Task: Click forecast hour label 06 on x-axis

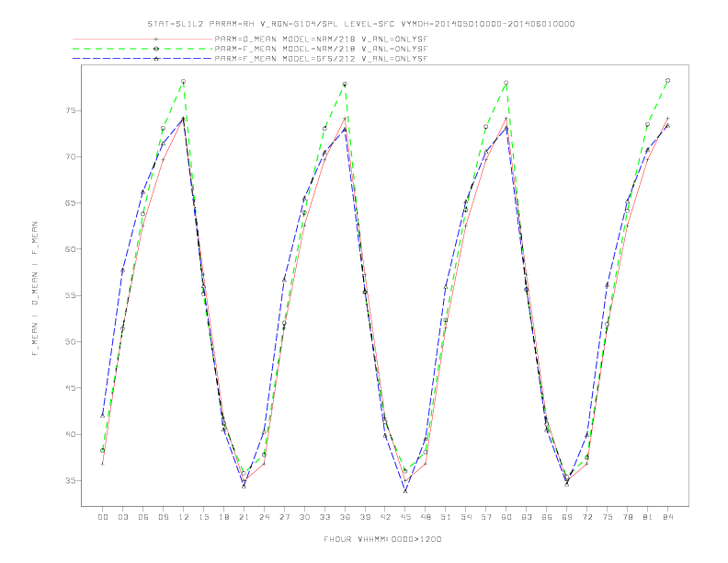Action: [143, 517]
